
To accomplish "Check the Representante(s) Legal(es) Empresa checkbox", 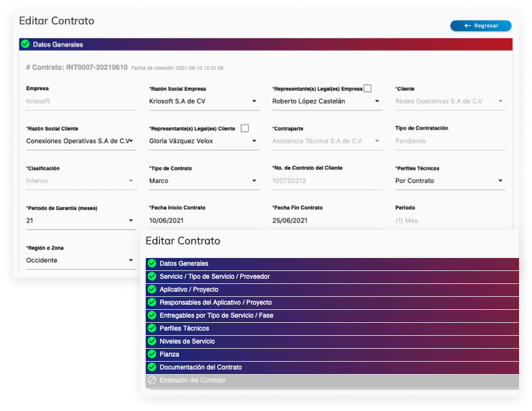I will (x=368, y=88).
